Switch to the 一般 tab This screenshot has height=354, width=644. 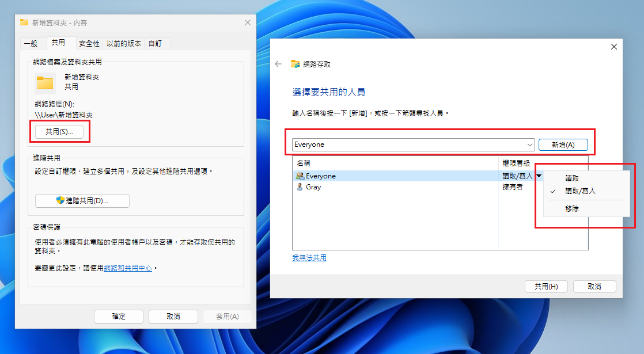(31, 43)
